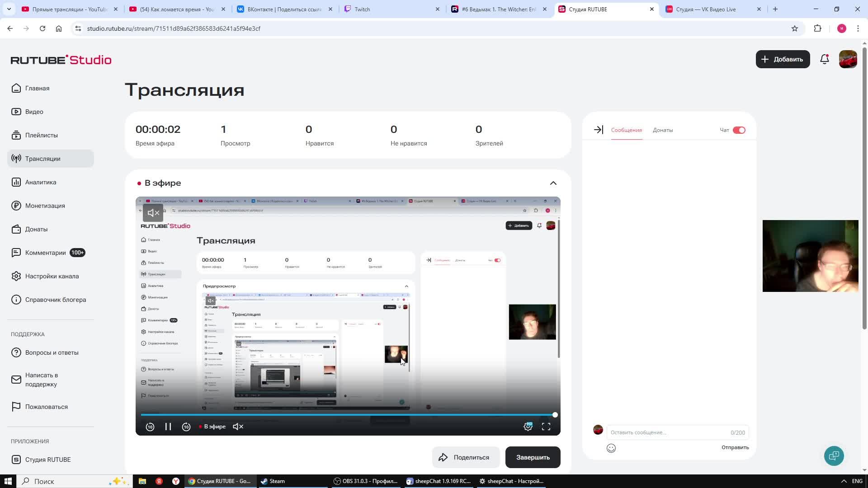
Task: Open Добавить menu
Action: pyautogui.click(x=783, y=59)
